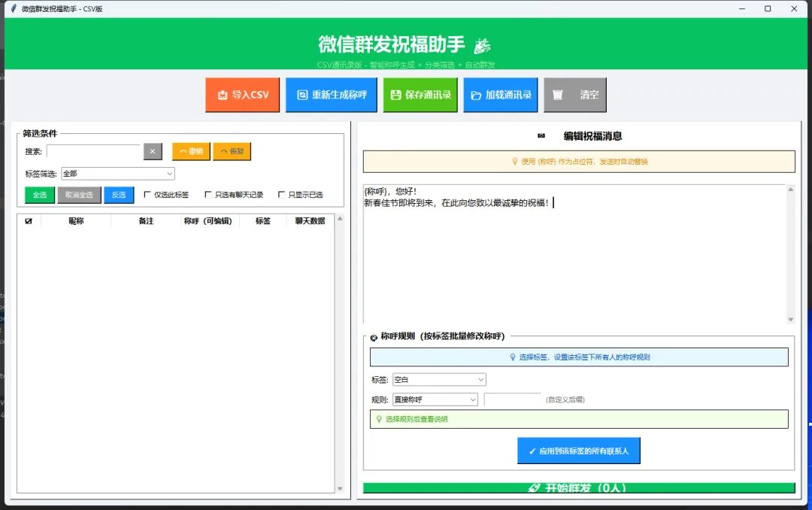Click the 标签 column header in table
The width and height of the screenshot is (812, 510).
pyautogui.click(x=263, y=221)
